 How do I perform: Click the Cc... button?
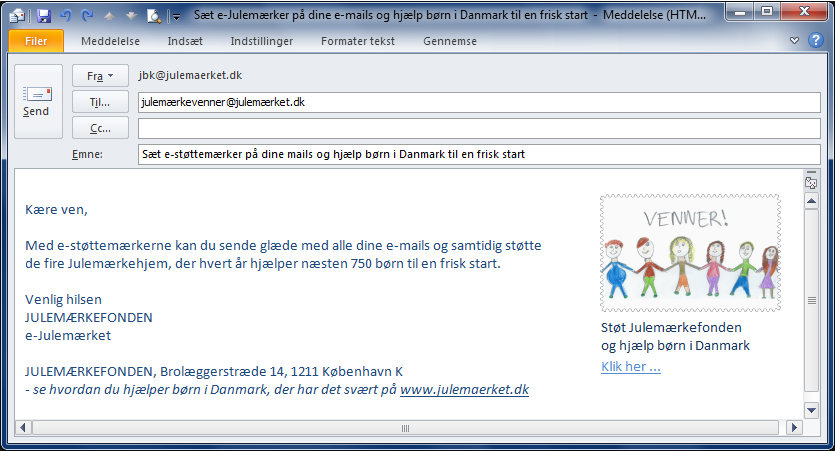(100, 128)
